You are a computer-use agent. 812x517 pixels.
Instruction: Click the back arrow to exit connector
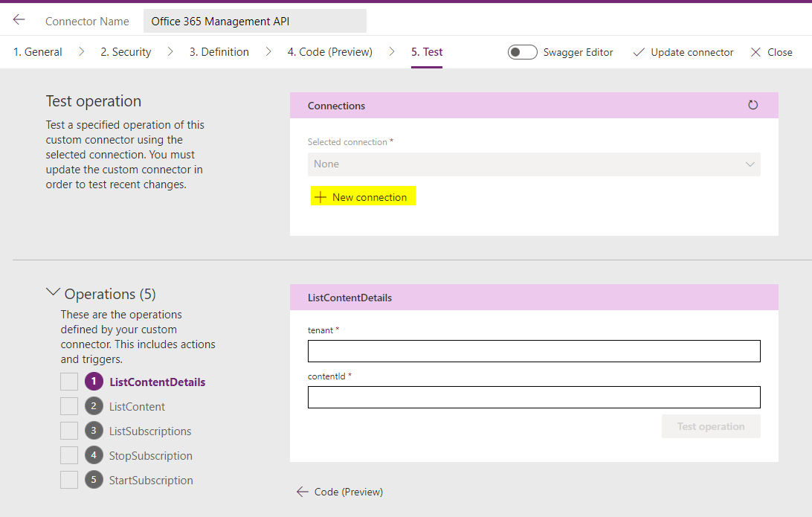click(18, 18)
